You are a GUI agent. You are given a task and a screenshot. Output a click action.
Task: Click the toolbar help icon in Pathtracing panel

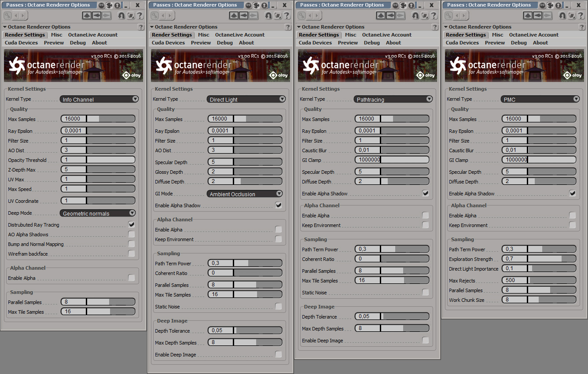(434, 15)
